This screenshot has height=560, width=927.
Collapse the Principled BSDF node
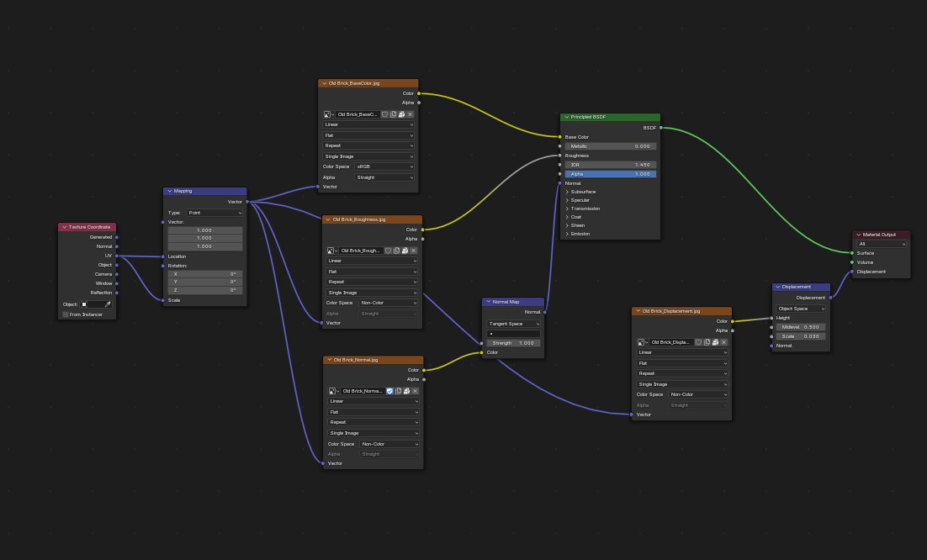pyautogui.click(x=566, y=117)
